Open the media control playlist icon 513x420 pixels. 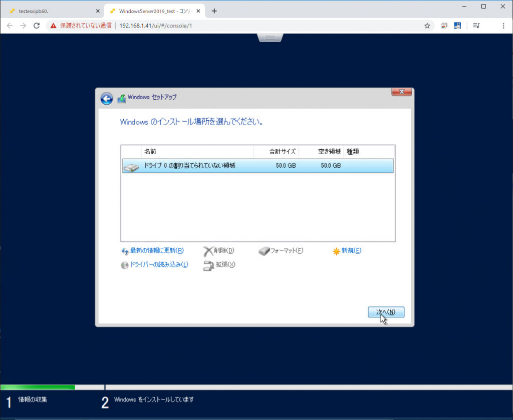point(476,26)
